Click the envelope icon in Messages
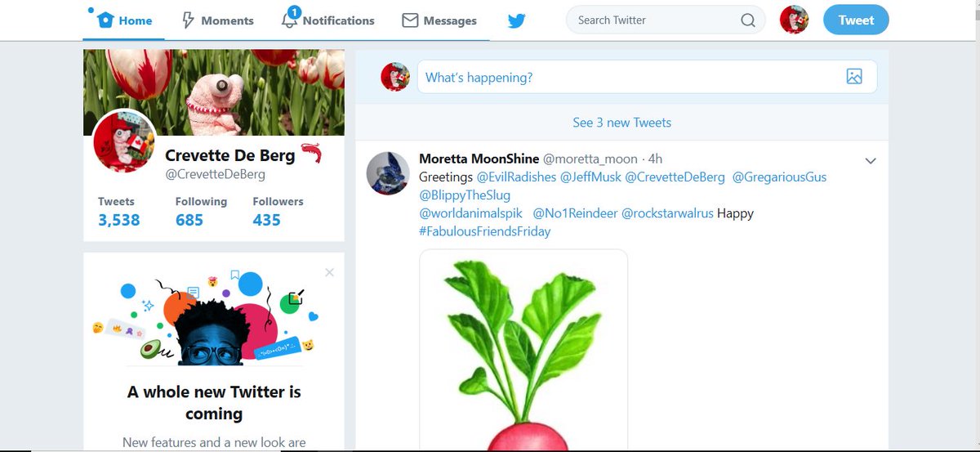 [410, 20]
